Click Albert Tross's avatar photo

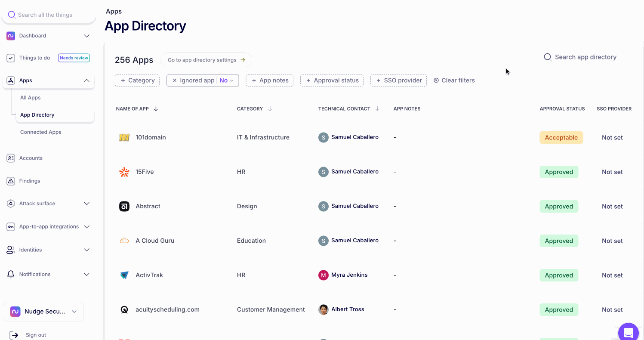[324, 309]
